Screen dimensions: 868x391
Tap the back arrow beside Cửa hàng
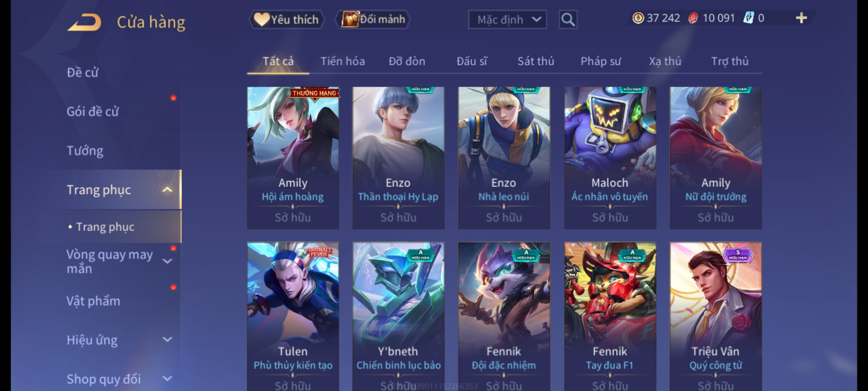point(84,22)
